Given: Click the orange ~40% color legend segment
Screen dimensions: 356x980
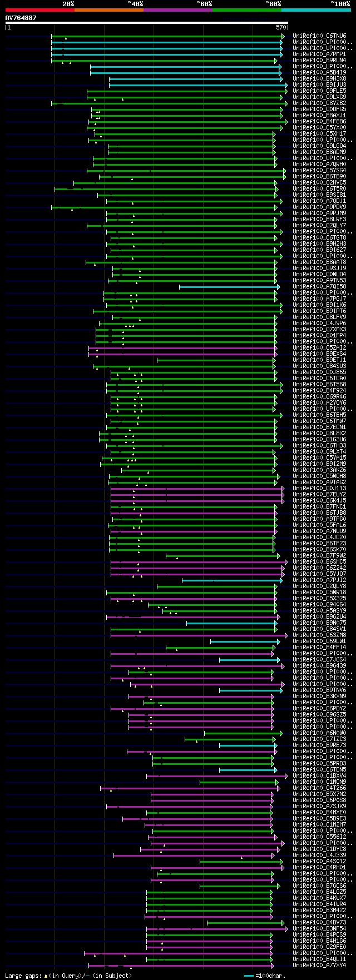Looking at the screenshot, I should point(109,9).
